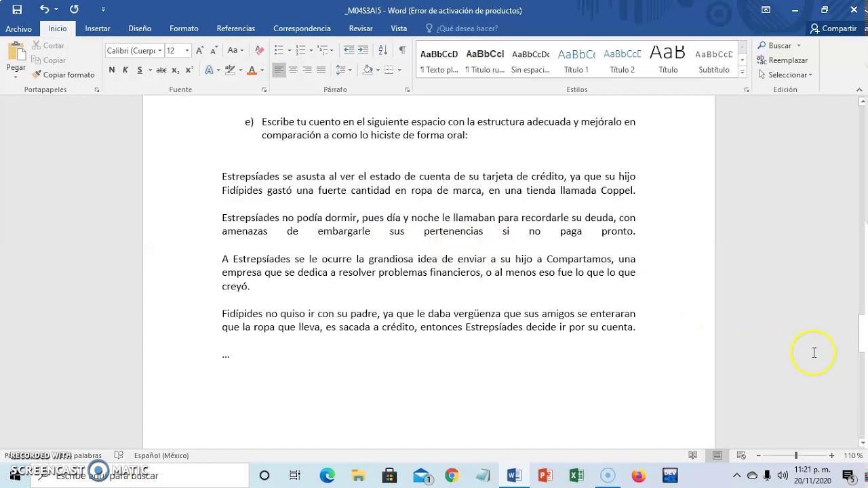Open the Seleccionar dropdown
868x488 pixels.
[x=785, y=75]
